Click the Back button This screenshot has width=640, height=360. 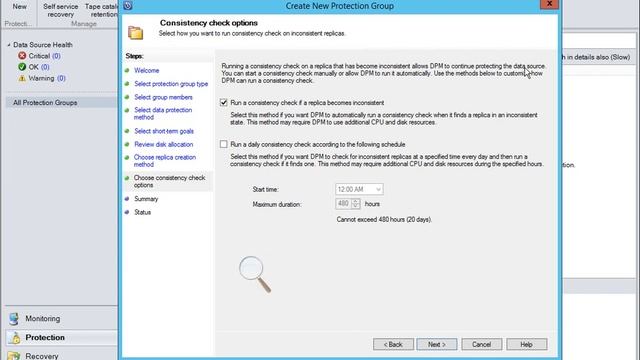coord(393,344)
